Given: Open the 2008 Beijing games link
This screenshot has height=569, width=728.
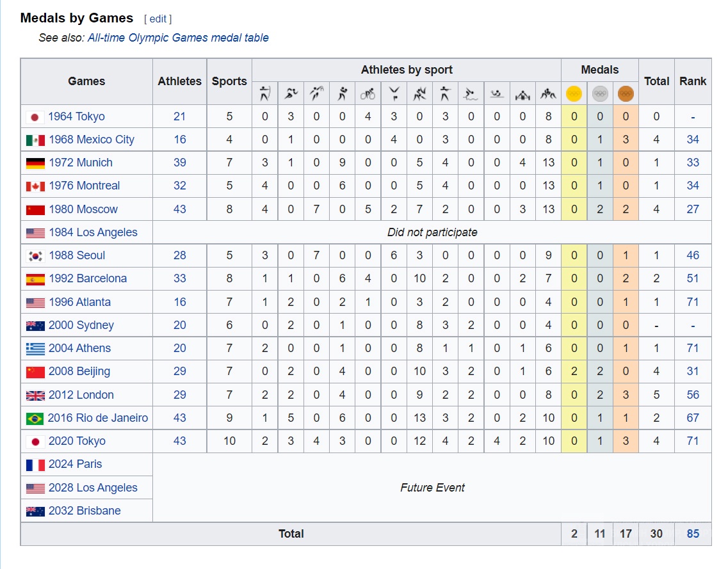Looking at the screenshot, I should (79, 371).
